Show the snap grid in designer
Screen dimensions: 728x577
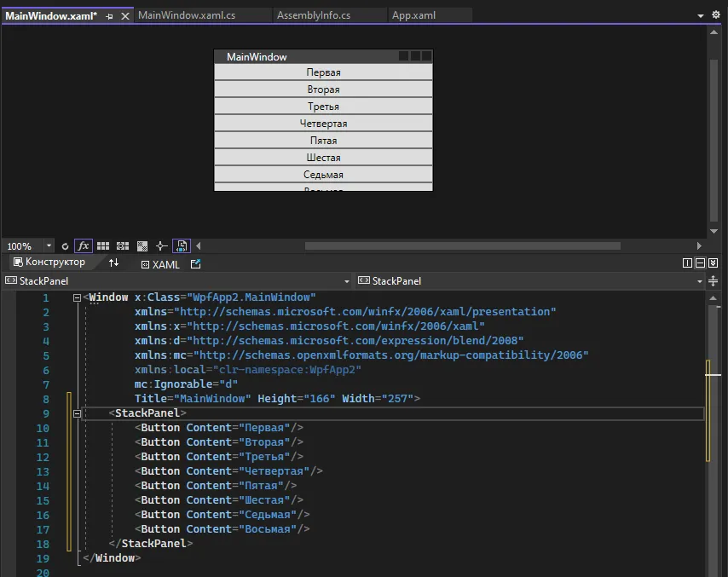click(x=103, y=246)
